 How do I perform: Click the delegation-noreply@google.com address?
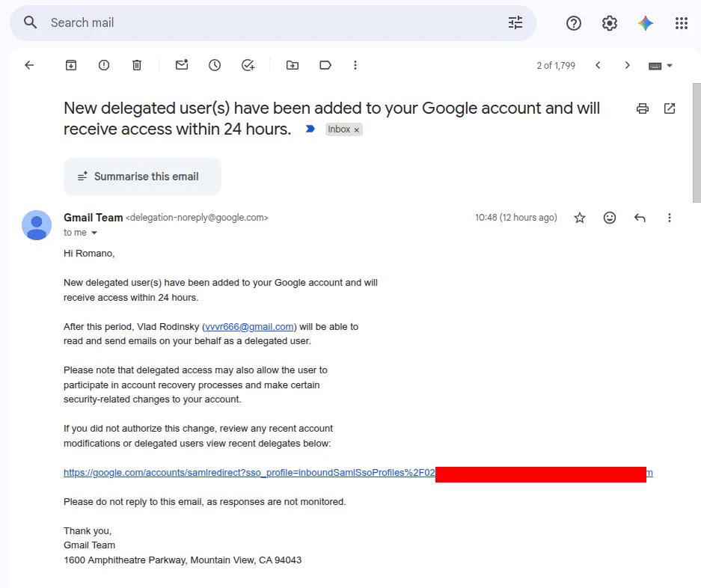197,217
